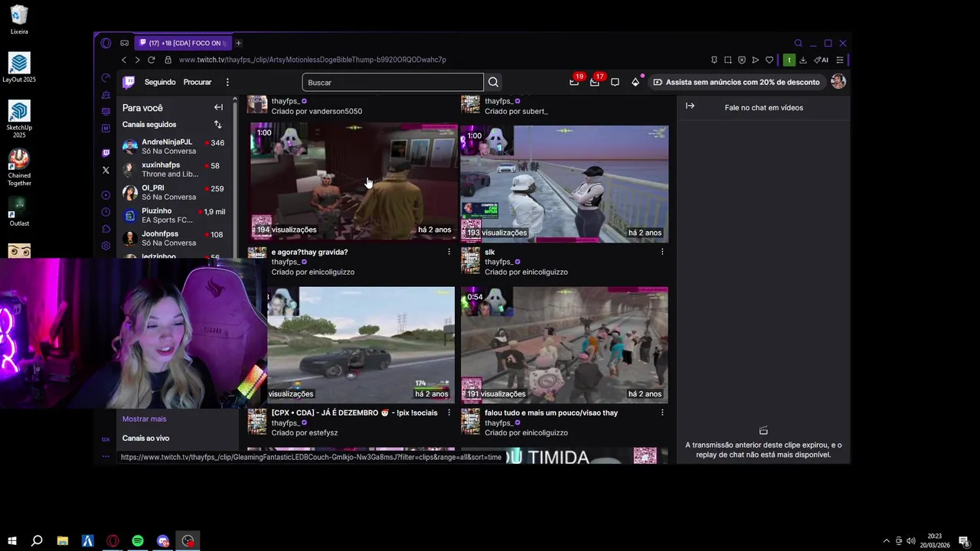This screenshot has height=551, width=980.
Task: Click 'Criado por einicoliguizzo' under the slk clip
Action: pos(526,272)
